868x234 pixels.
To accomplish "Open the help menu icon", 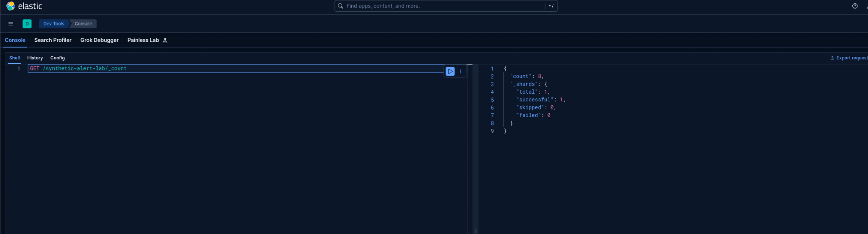I will pos(855,6).
